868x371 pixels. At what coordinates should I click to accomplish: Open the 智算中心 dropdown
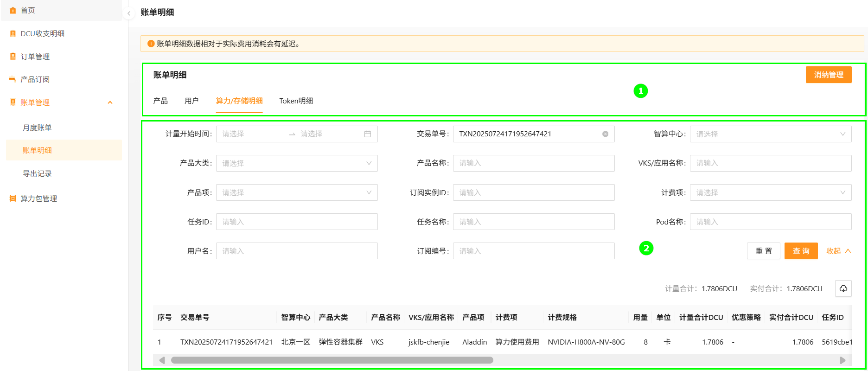pyautogui.click(x=770, y=134)
